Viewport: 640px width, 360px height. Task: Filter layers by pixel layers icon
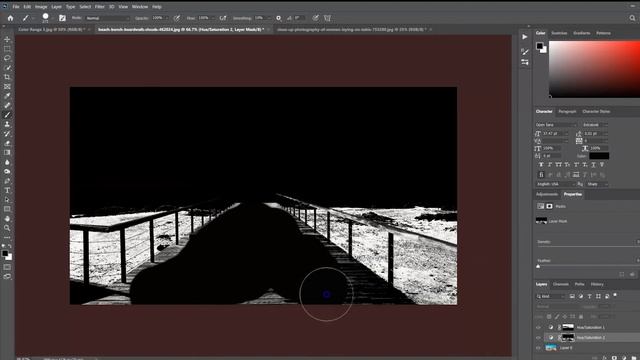click(x=572, y=296)
